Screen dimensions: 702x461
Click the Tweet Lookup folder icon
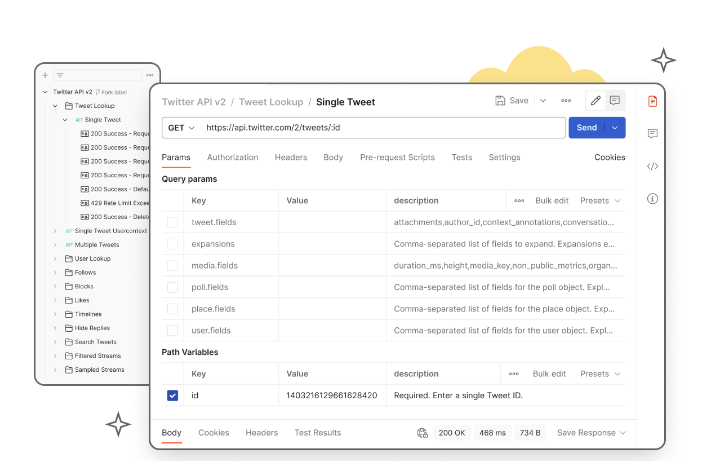[x=68, y=106]
